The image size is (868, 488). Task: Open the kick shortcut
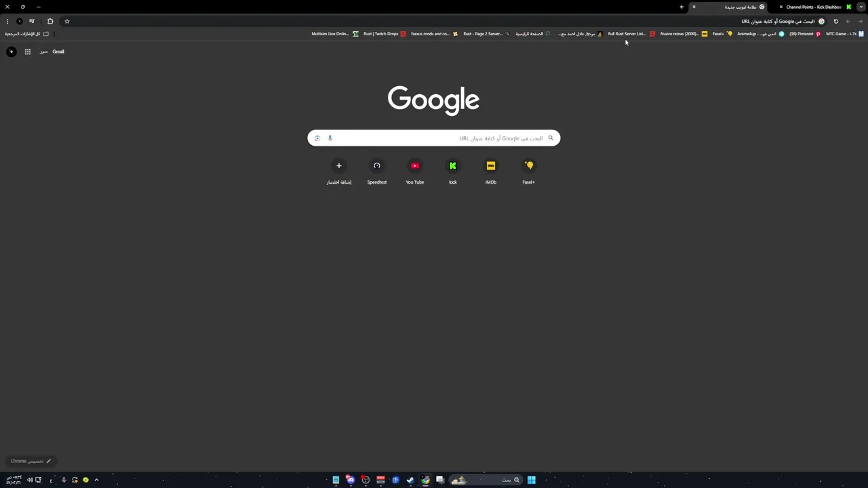coord(453,171)
